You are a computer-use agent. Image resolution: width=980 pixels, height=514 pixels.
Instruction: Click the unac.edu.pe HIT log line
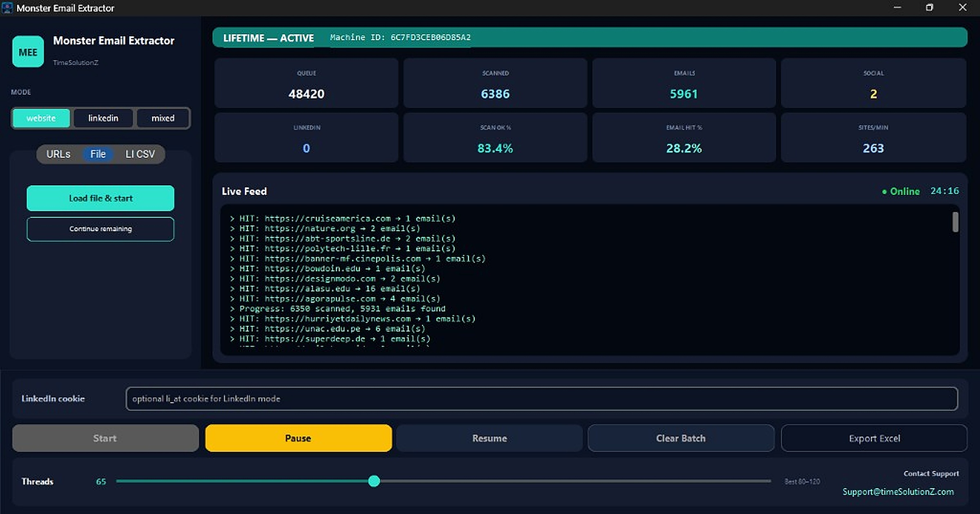[x=327, y=329]
